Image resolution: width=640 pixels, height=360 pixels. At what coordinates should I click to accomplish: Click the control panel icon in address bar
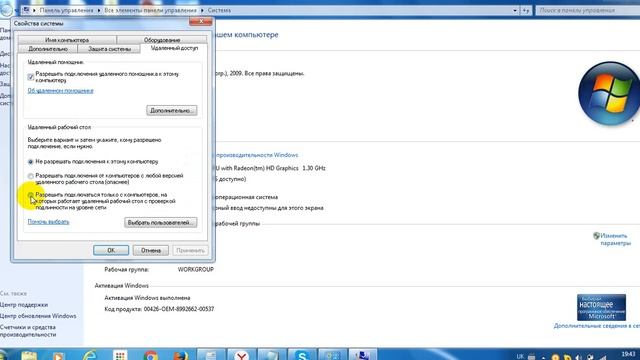[26, 10]
